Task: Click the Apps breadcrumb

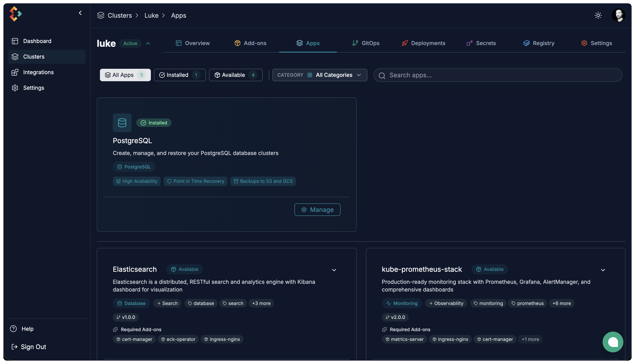Action: click(178, 16)
